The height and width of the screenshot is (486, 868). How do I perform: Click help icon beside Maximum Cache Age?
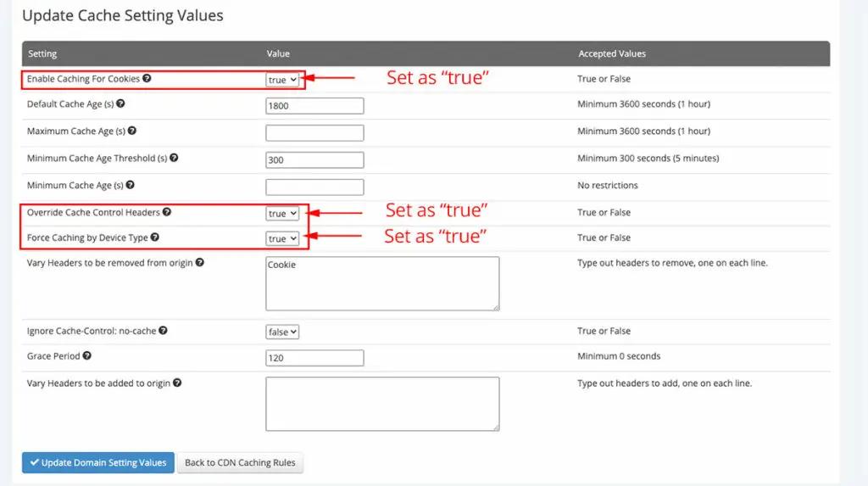131,131
